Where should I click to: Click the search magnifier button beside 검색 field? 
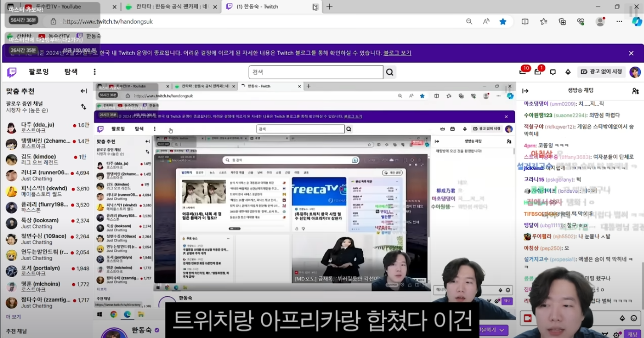[390, 72]
